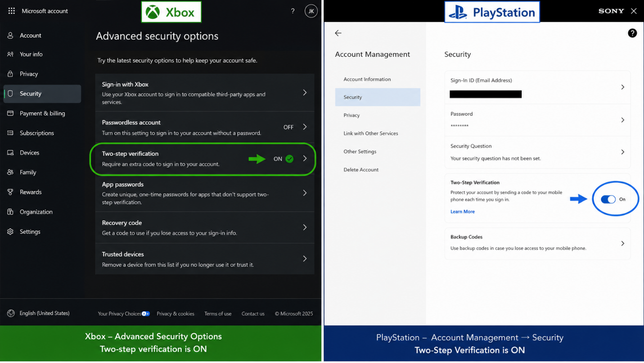Open the JK profile avatar menu

click(311, 11)
